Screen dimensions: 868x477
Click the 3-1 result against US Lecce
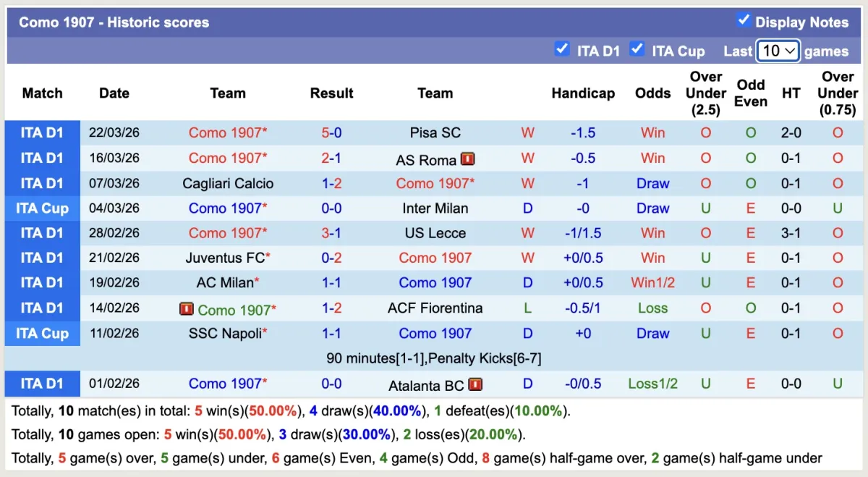click(x=331, y=233)
